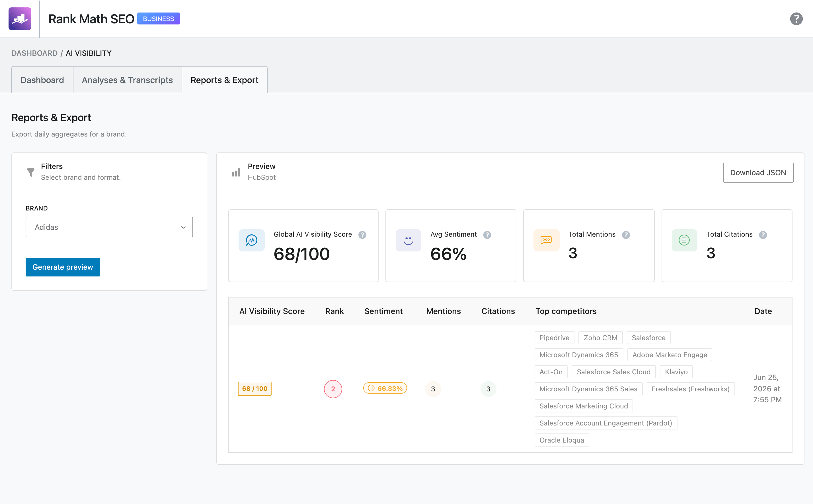Click the Sentiment column header

pos(383,311)
